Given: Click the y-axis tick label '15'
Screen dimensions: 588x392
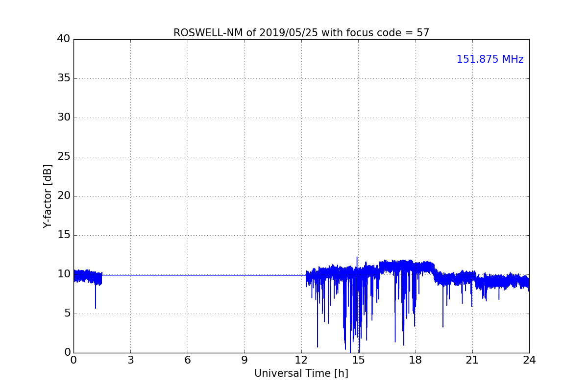Looking at the screenshot, I should pos(64,235).
